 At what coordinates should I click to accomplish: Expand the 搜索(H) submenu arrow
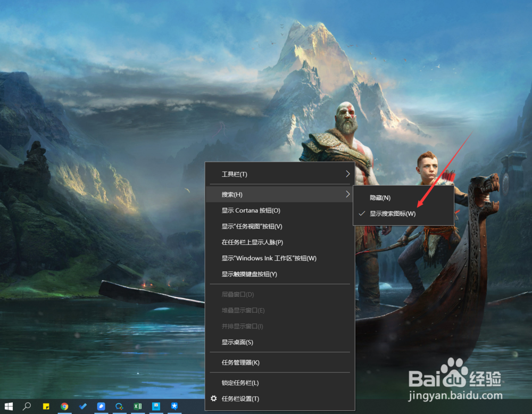coord(348,194)
